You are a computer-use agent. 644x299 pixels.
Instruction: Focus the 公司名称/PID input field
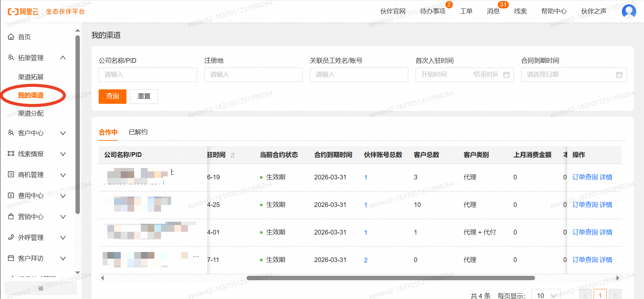tap(148, 75)
